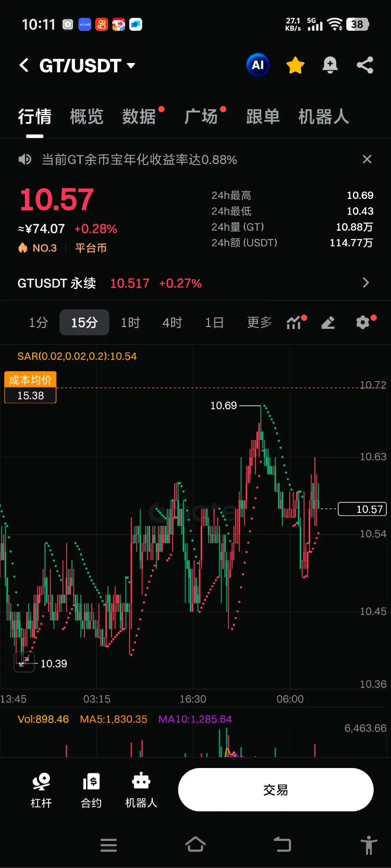The image size is (391, 868).
Task: Tap the MA5 volume indicator value
Action: pyautogui.click(x=114, y=719)
